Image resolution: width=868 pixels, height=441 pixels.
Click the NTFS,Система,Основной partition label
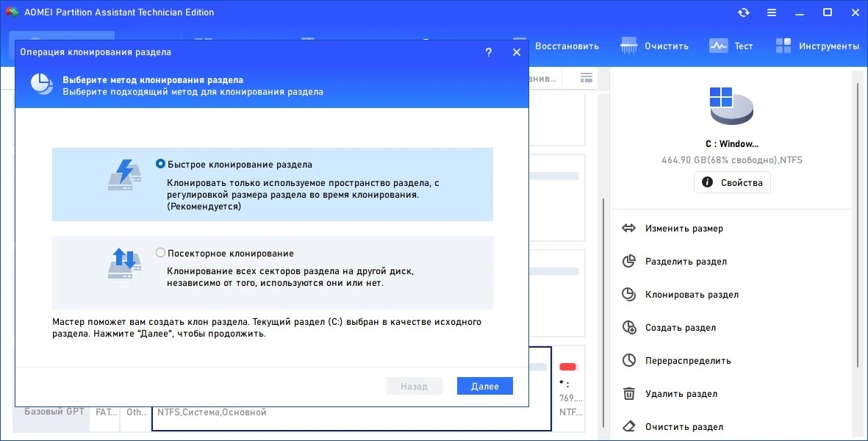point(212,412)
